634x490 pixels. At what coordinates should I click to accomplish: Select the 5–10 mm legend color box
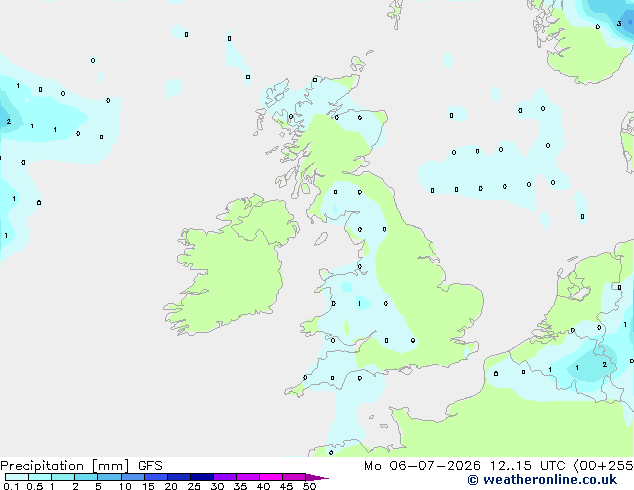(x=109, y=477)
